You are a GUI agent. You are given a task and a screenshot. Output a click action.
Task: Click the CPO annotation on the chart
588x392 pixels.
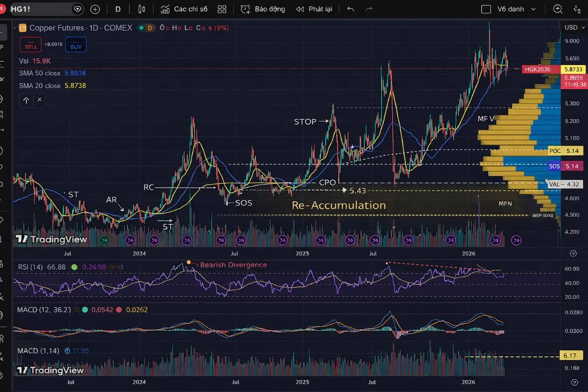pyautogui.click(x=327, y=182)
